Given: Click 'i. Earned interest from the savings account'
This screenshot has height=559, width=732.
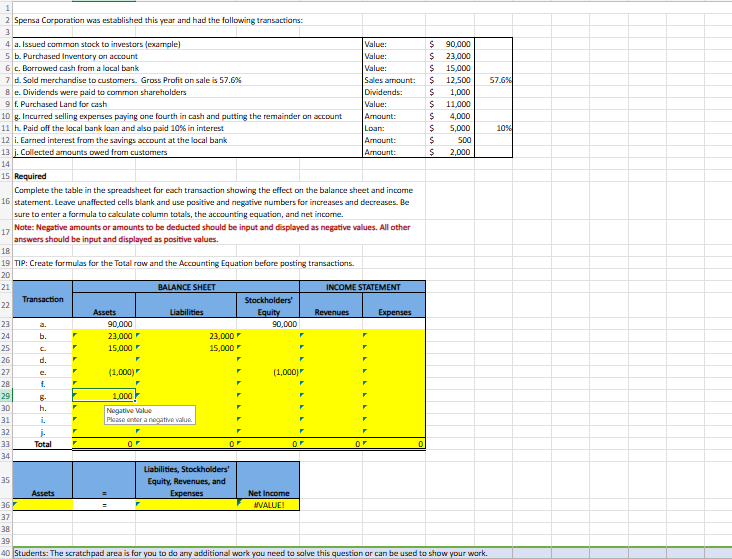Looking at the screenshot, I should 120,140.
